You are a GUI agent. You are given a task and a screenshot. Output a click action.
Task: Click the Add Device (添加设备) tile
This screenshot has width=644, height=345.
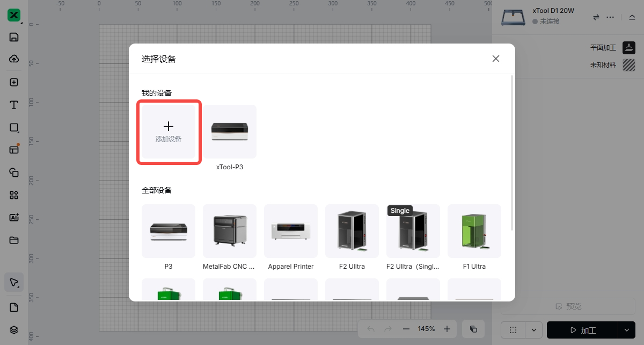[169, 132]
